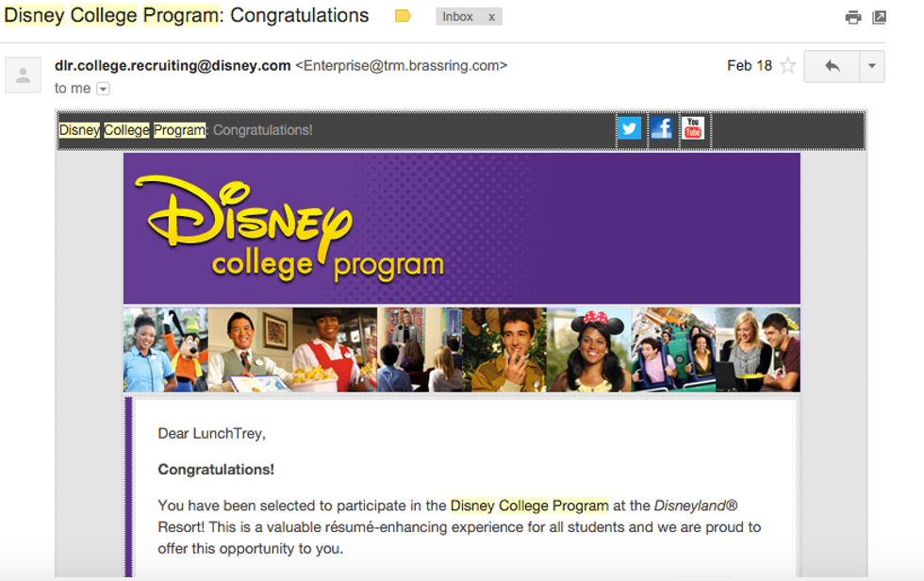Click the Inbox label tag
The image size is (924, 581).
point(459,17)
